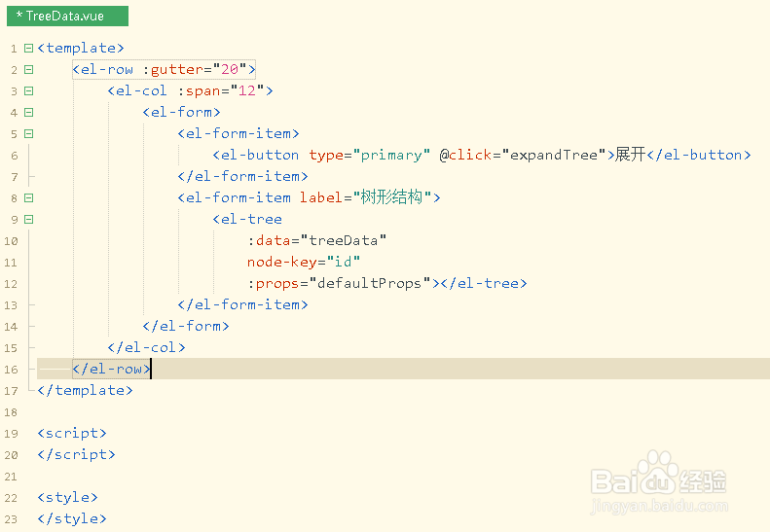Image resolution: width=770 pixels, height=532 pixels.
Task: Collapse the el-row fold marker on line 2
Action: (x=28, y=69)
